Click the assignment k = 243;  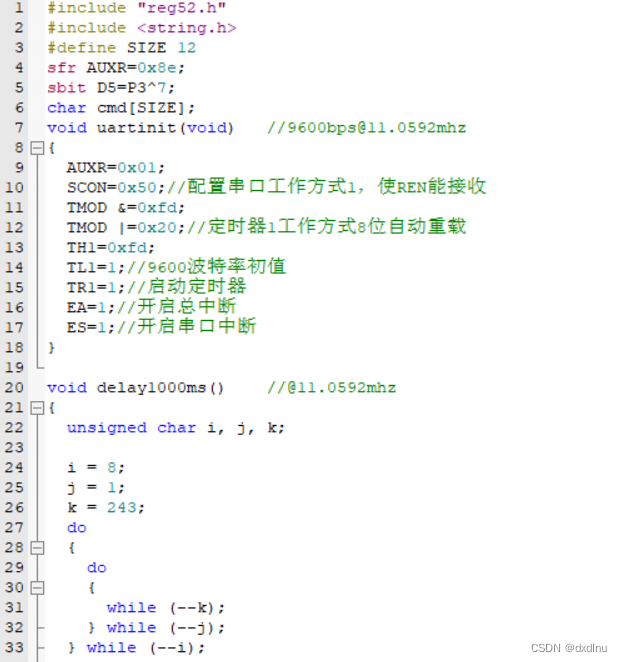click(x=106, y=508)
